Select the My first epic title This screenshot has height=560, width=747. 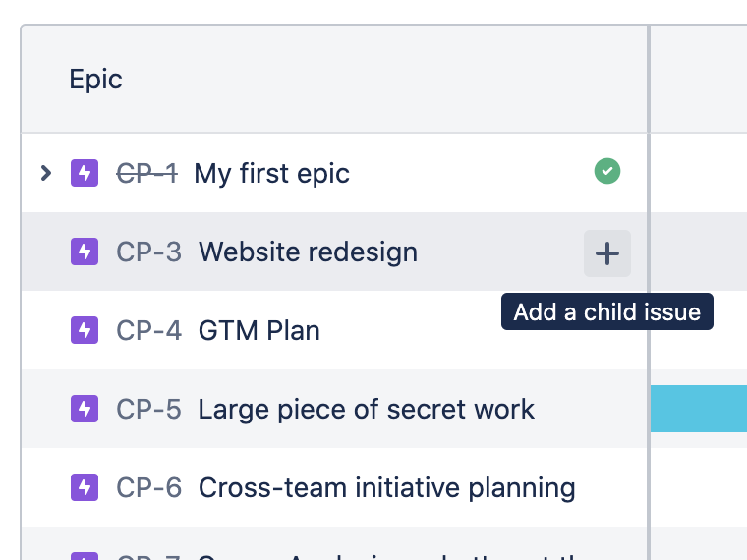(271, 174)
